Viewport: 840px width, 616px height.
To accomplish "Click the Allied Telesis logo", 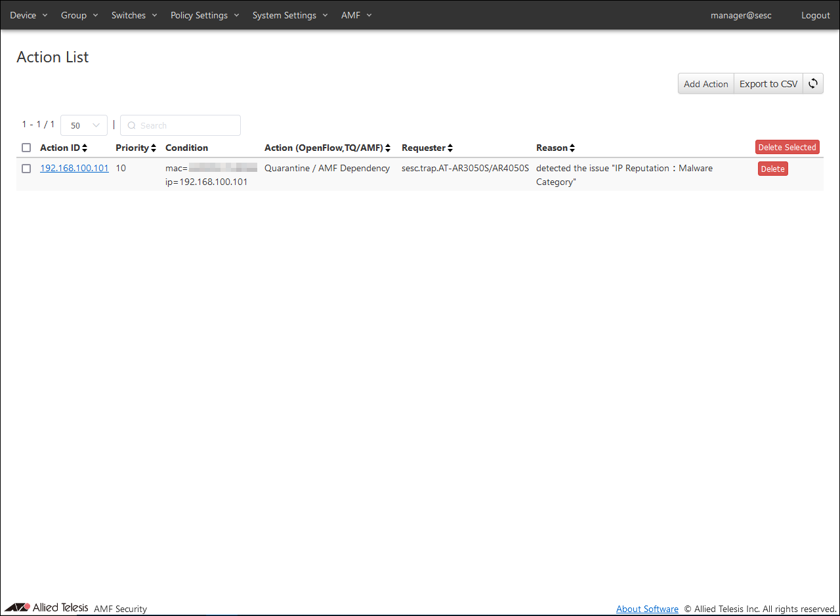I will [x=46, y=607].
